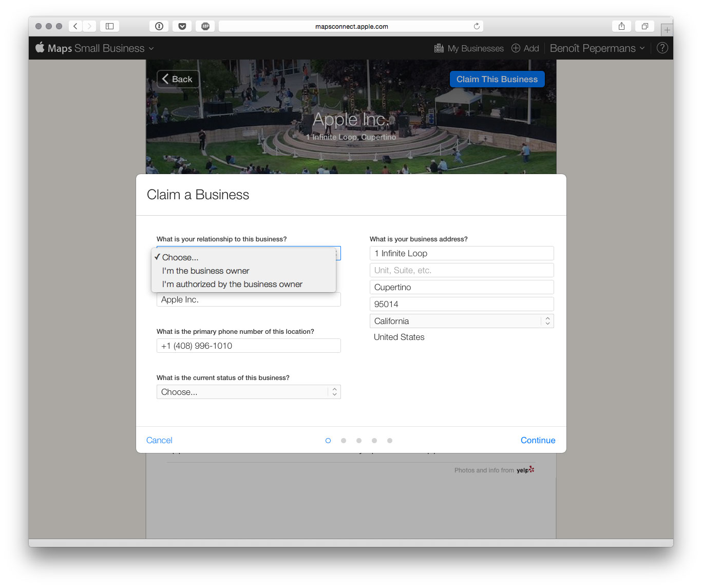Open the California state dropdown
This screenshot has height=588, width=702.
tap(461, 321)
